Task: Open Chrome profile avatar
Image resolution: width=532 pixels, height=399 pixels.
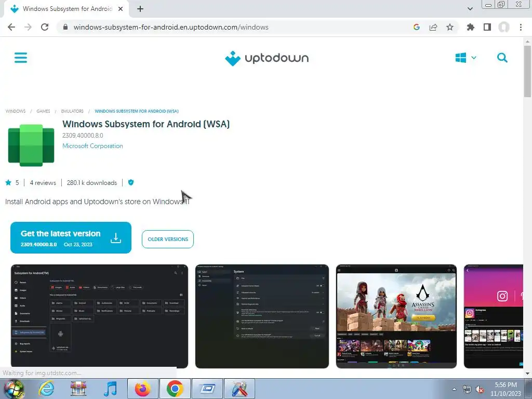Action: point(504,27)
